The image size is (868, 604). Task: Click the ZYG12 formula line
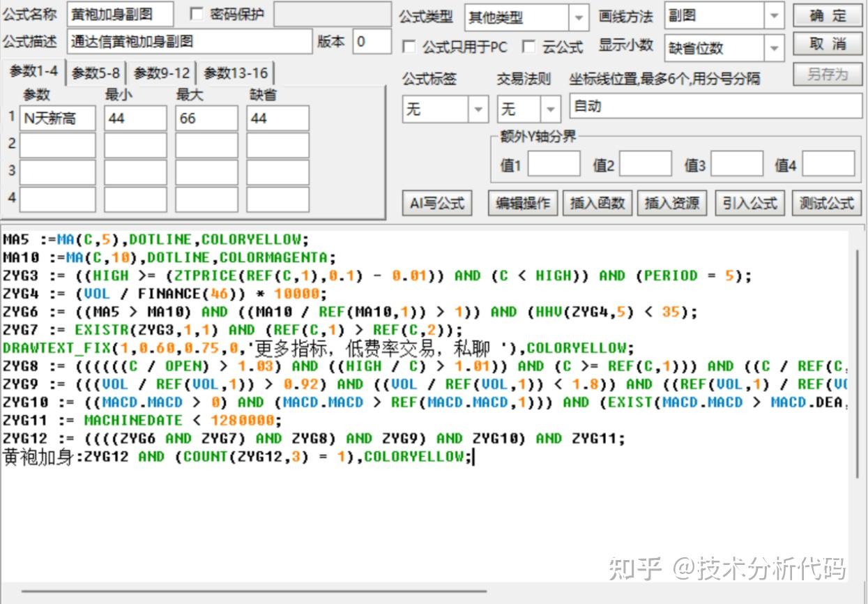[x=314, y=439]
